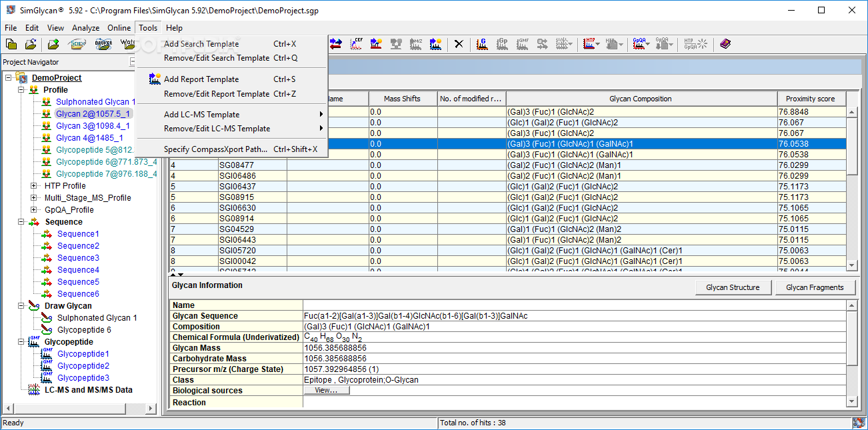
Task: Open the dropdown arrow beside the red HTP icon
Action: pos(599,44)
